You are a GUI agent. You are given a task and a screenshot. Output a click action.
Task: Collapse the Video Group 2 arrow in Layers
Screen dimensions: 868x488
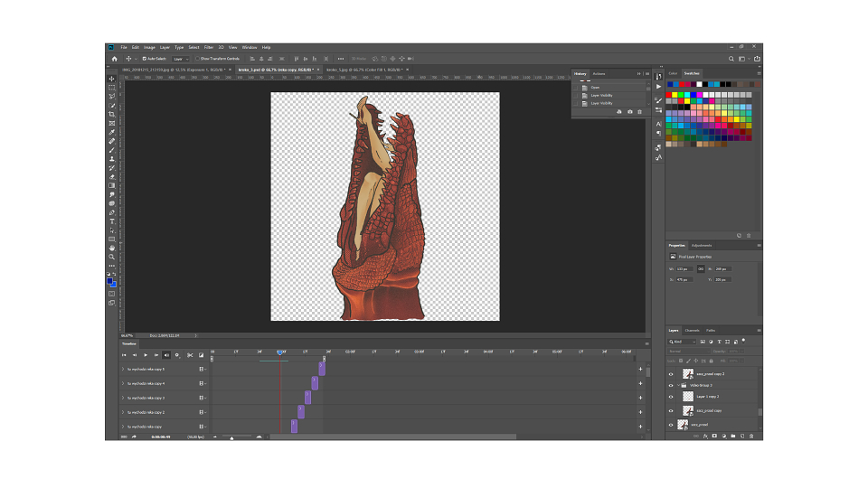pos(678,385)
